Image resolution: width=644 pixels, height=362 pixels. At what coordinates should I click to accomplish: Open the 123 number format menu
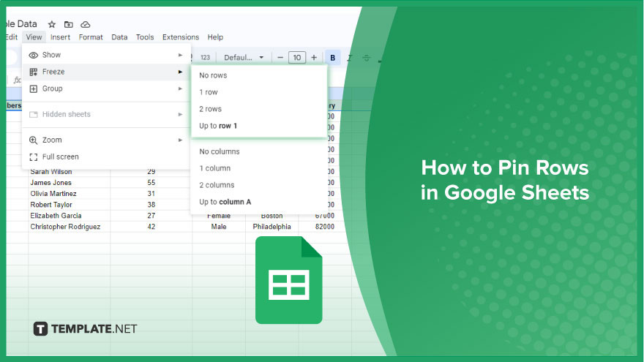(x=205, y=58)
